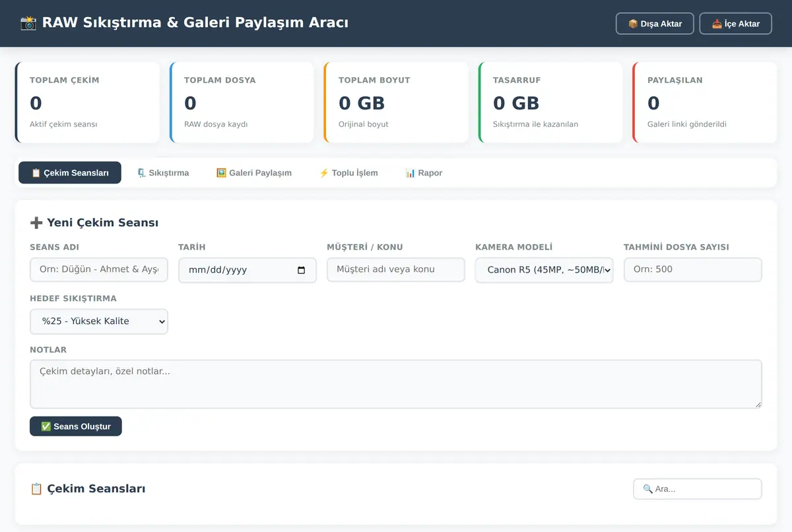Select the Toplu İşlem tab
Screen dimensions: 792x532
point(348,173)
